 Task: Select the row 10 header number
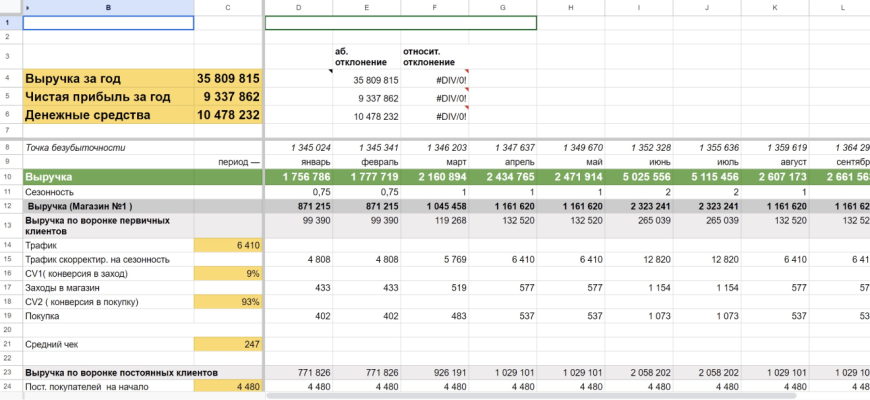(x=7, y=177)
